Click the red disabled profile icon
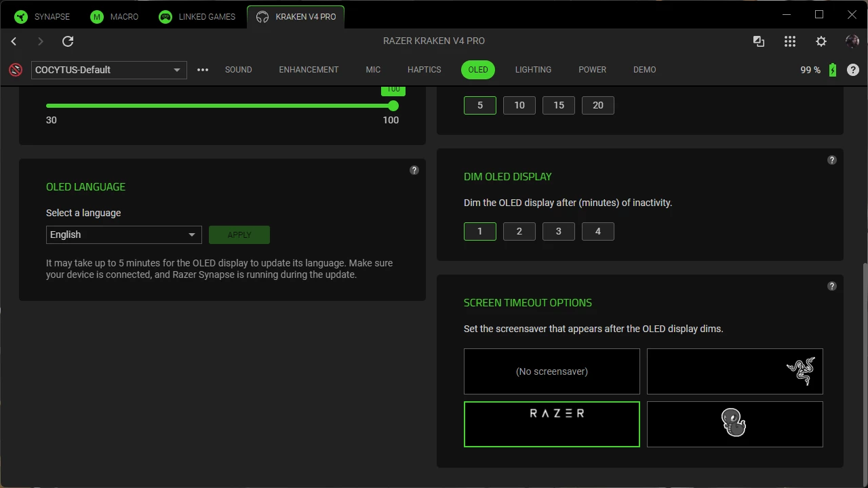The image size is (868, 488). tap(15, 70)
